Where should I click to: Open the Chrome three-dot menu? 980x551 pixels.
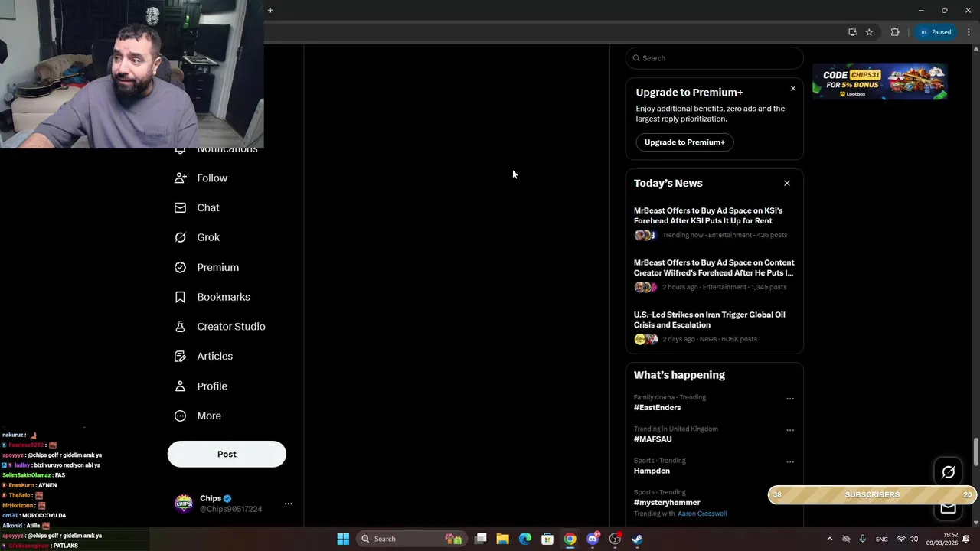[969, 32]
